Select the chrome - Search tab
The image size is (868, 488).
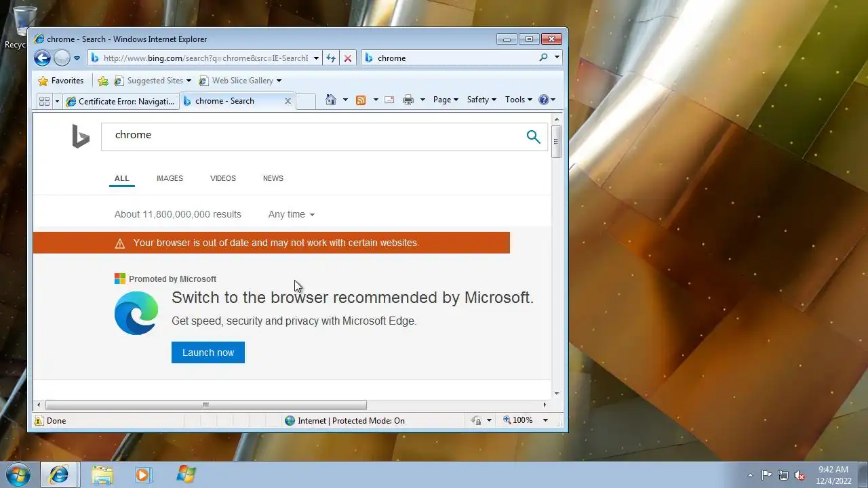pyautogui.click(x=224, y=101)
